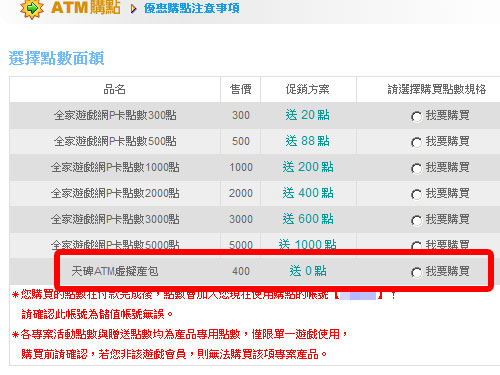Select 我要購買 for the 500點 card

(x=416, y=143)
